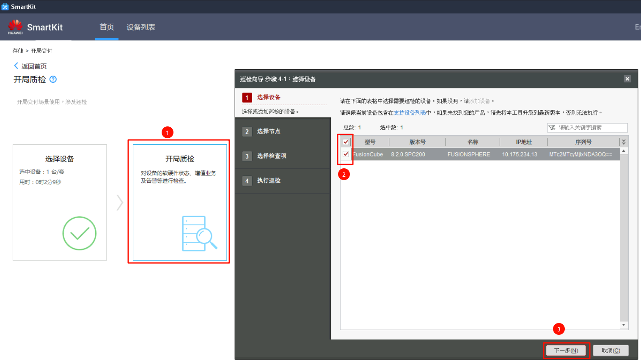641x364 pixels.
Task: Click the SmartKit title bar app icon
Action: click(x=5, y=7)
